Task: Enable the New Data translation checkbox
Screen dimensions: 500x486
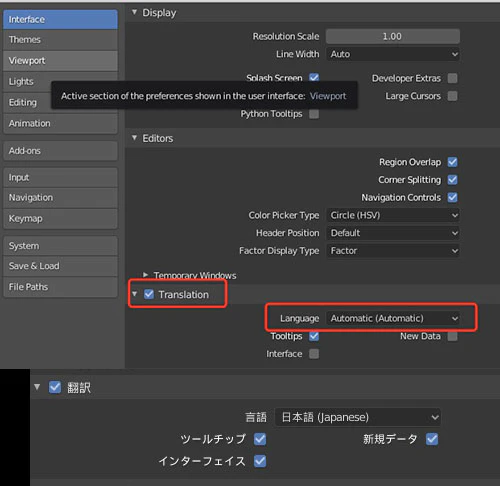Action: (x=452, y=336)
